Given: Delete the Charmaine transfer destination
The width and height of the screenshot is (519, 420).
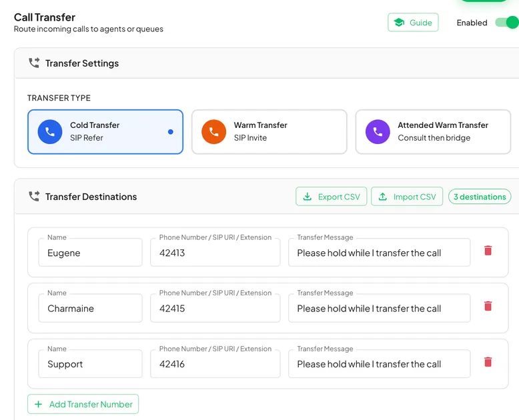Looking at the screenshot, I should (x=488, y=306).
